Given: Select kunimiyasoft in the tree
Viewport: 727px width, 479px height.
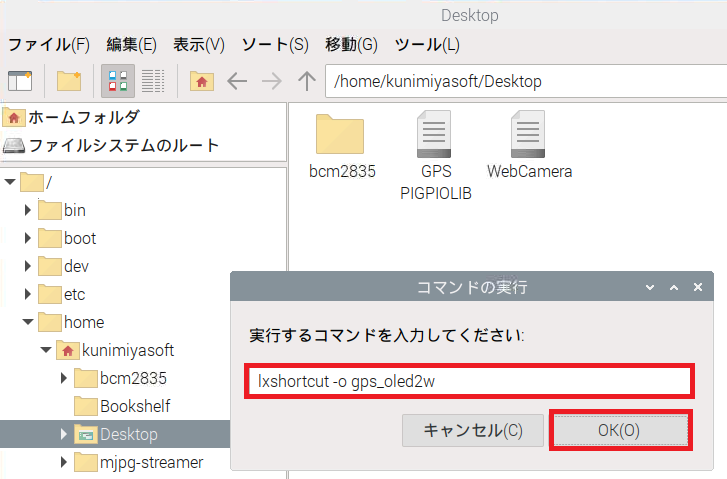Looking at the screenshot, I should click(x=115, y=350).
